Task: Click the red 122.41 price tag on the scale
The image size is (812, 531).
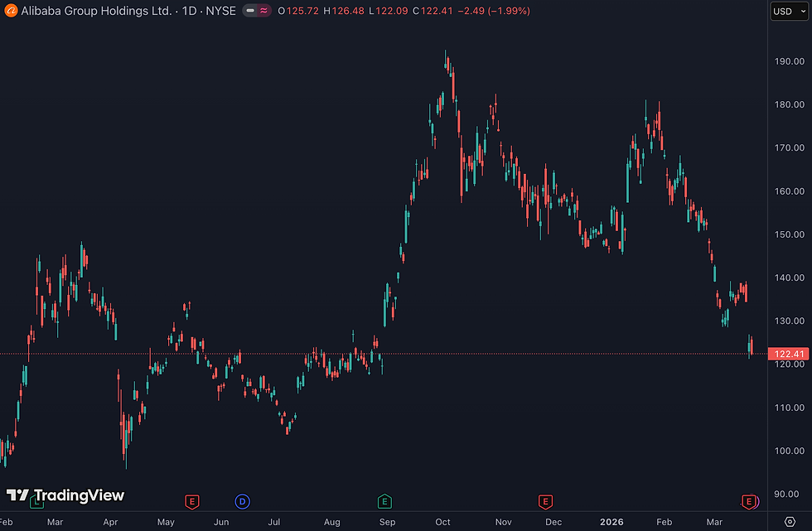Action: [x=788, y=354]
